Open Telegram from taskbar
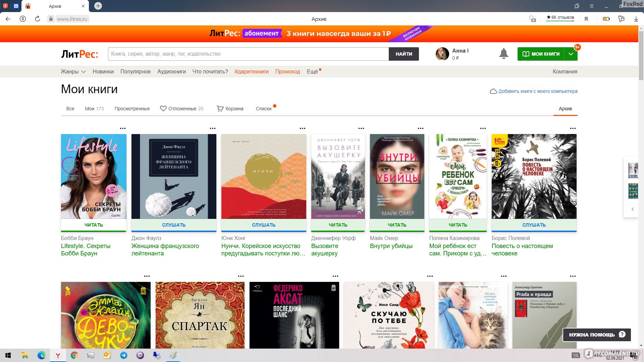Screen dimensions: 644x362 (124, 355)
